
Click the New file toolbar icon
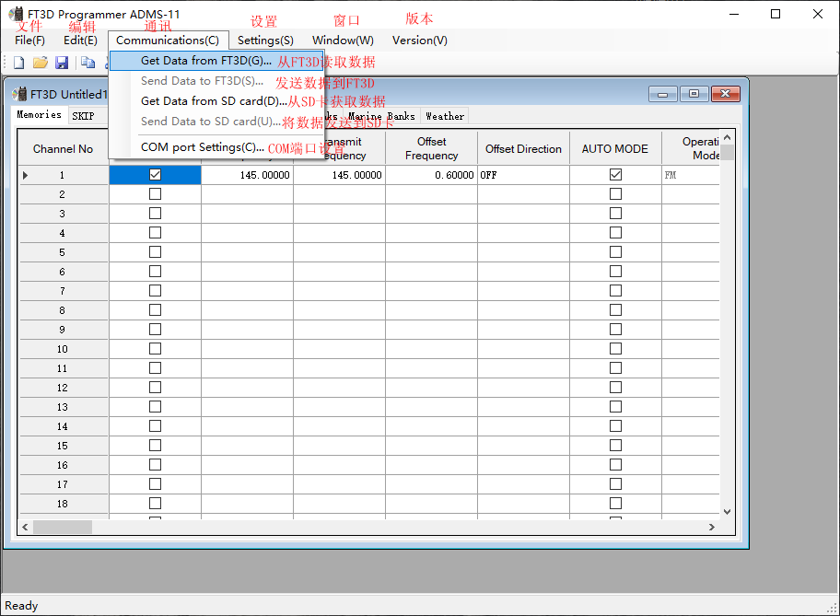[18, 63]
